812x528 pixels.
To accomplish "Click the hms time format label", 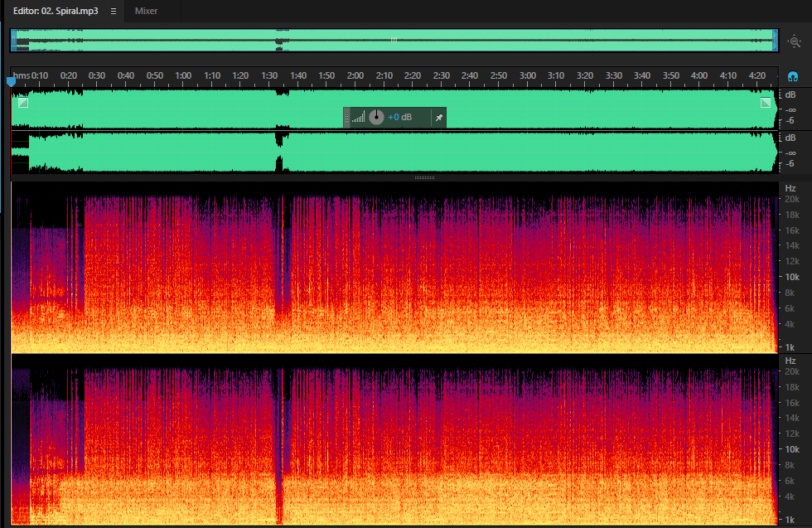I will tap(22, 75).
